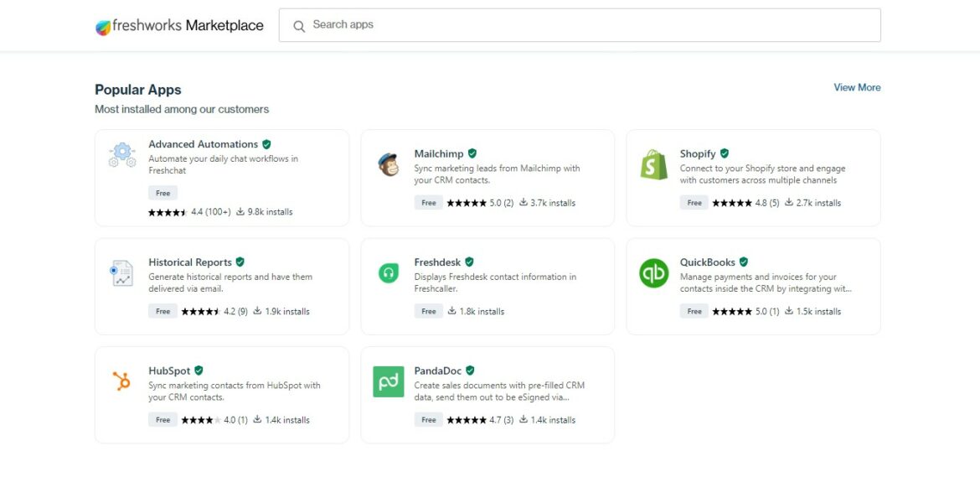Open the Mailchimp app title

[439, 153]
